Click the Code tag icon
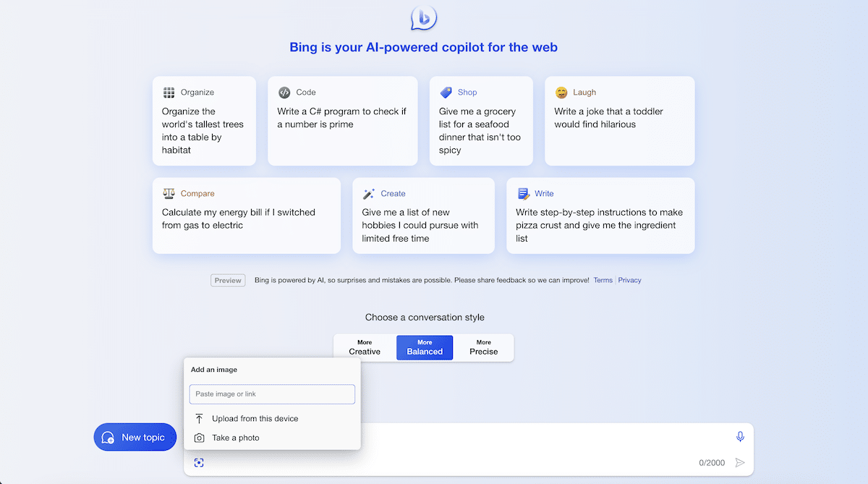868x484 pixels. [284, 93]
